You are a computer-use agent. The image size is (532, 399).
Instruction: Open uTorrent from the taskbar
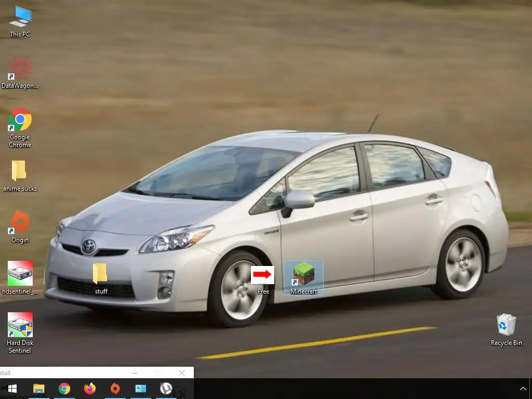tap(166, 389)
